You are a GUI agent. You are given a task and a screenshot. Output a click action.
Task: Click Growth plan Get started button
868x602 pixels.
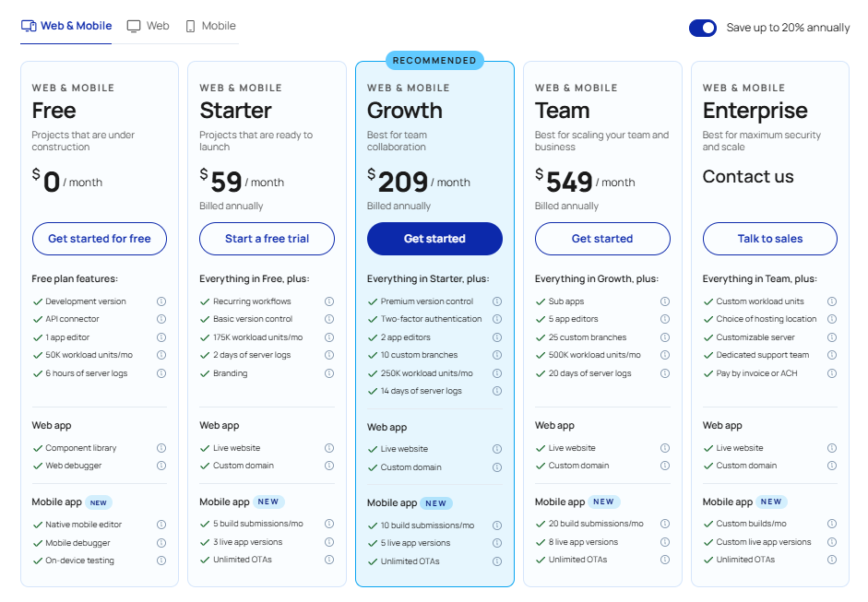tap(434, 239)
